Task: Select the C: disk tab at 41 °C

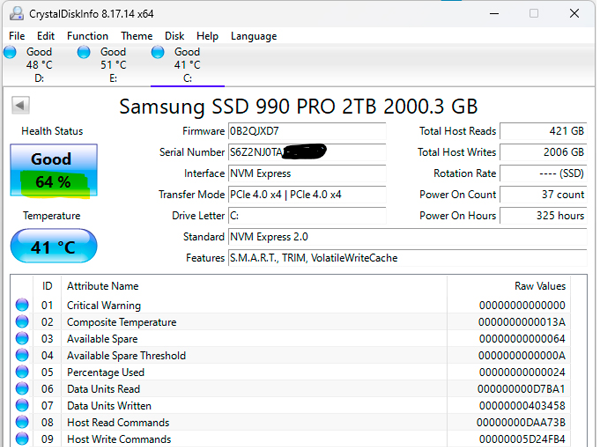Action: (188, 65)
